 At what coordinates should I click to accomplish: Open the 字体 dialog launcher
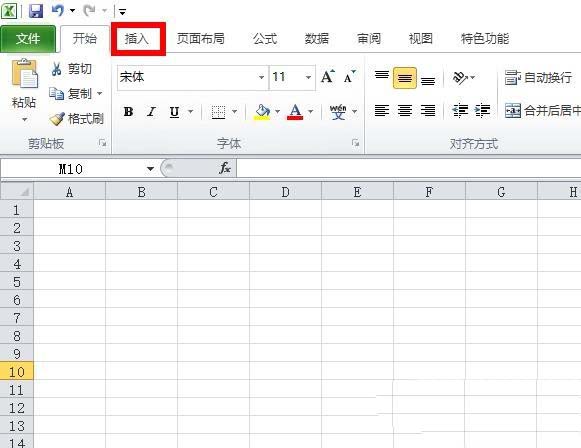[x=355, y=143]
